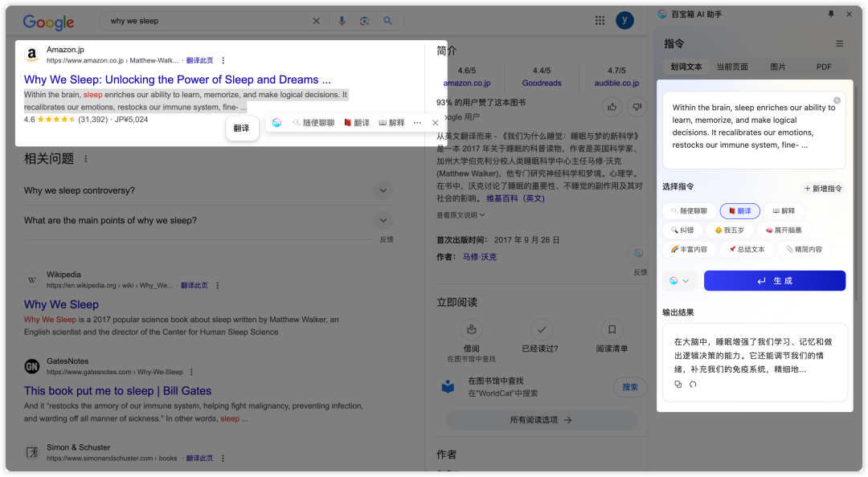This screenshot has width=868, height=477.
Task: Choose 解释 in the floating toolbar
Action: 391,123
